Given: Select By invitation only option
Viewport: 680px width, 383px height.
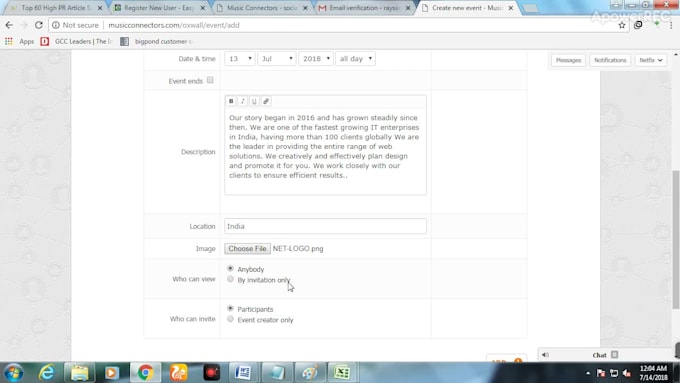Looking at the screenshot, I should point(230,279).
